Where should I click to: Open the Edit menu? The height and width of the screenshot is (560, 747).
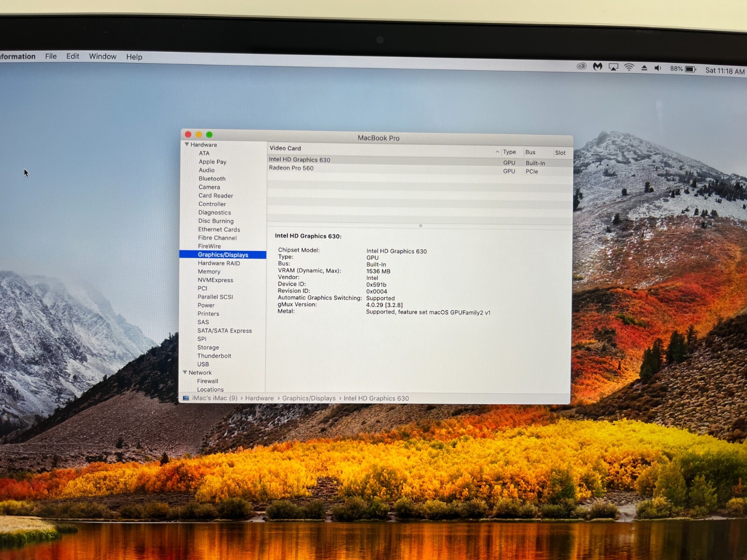pyautogui.click(x=73, y=56)
